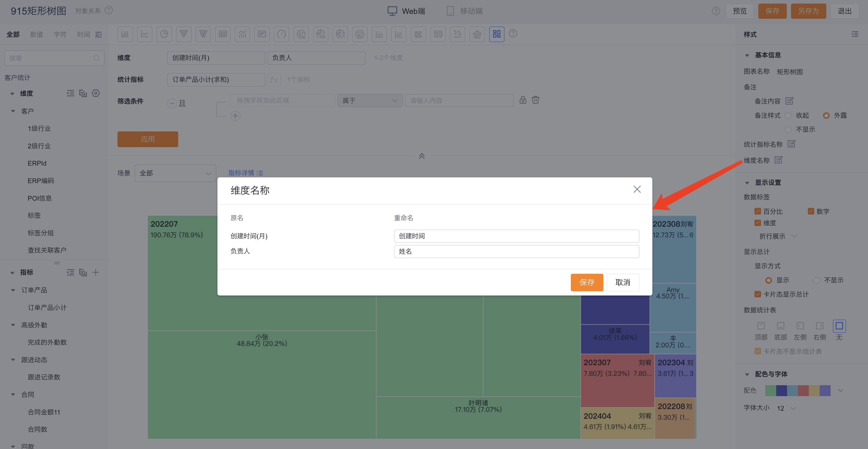Image resolution: width=868 pixels, height=449 pixels.
Task: Open the 配色 color palette swatch
Action: [x=798, y=390]
